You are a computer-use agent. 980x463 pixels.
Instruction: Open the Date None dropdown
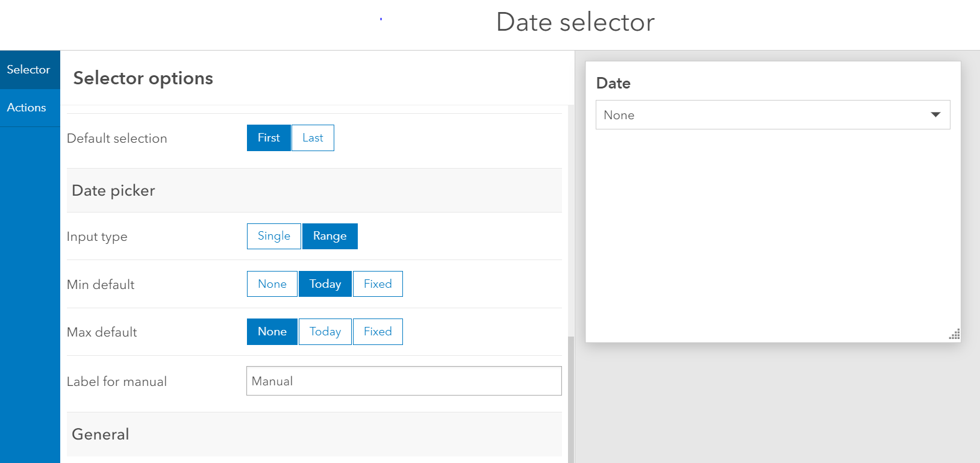[765, 115]
